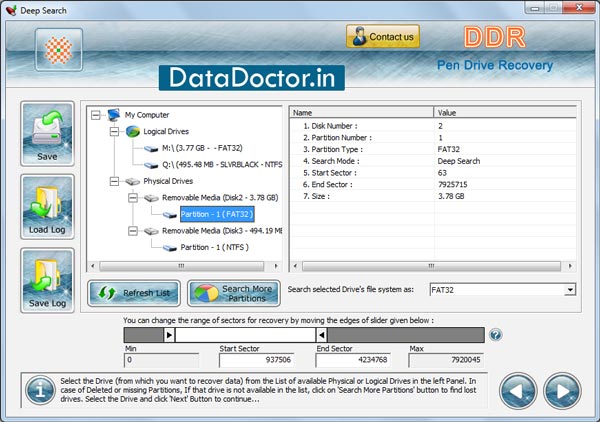Click the Save drive icon button
This screenshot has width=600, height=422.
pos(47,134)
